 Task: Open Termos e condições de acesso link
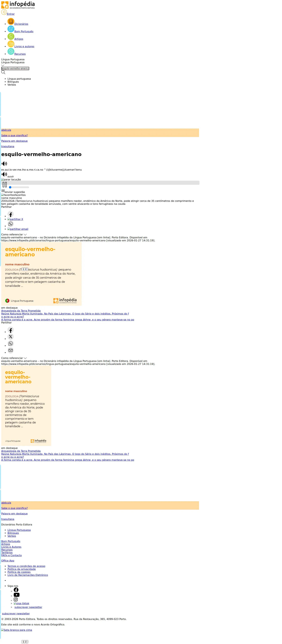[x=27, y=566]
